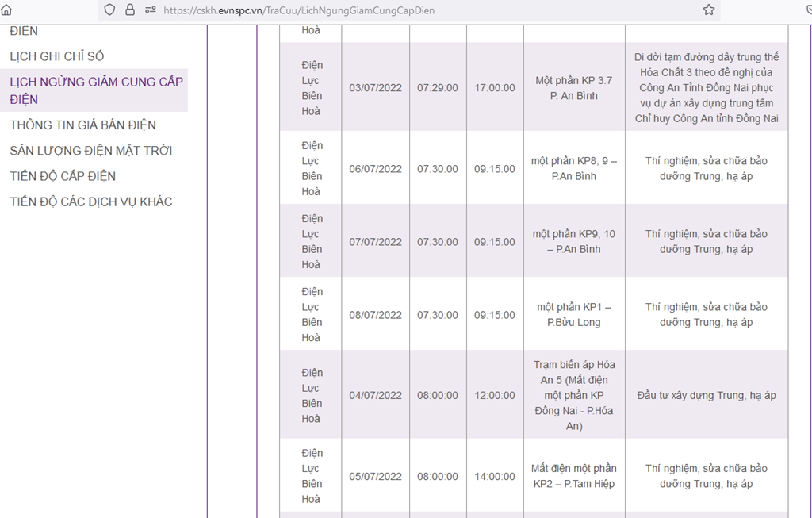Viewport: 812px width, 518px height.
Task: Open Thông tin giá bán điện page
Action: coord(82,125)
